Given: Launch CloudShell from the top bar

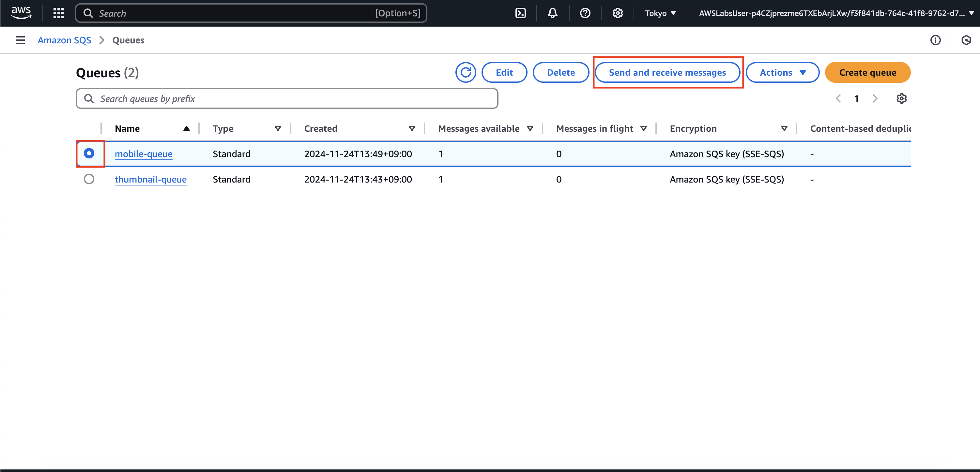Looking at the screenshot, I should pos(520,13).
